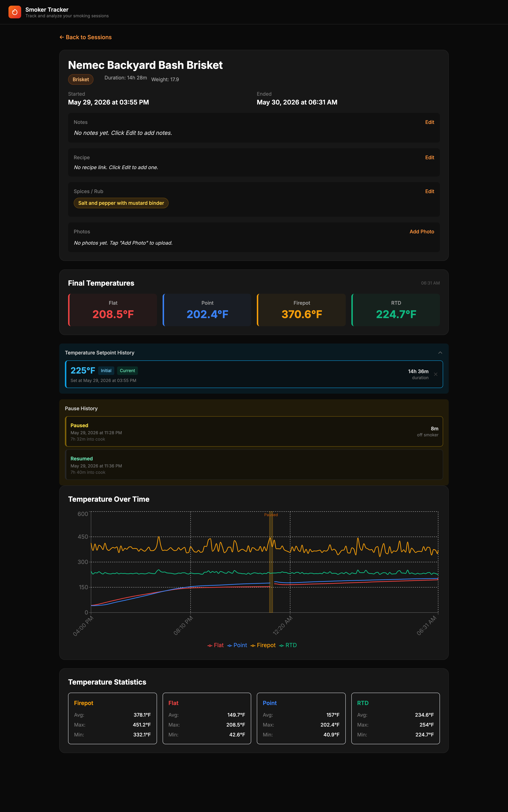Click the Current badge on the setpoint
The image size is (508, 812).
127,371
